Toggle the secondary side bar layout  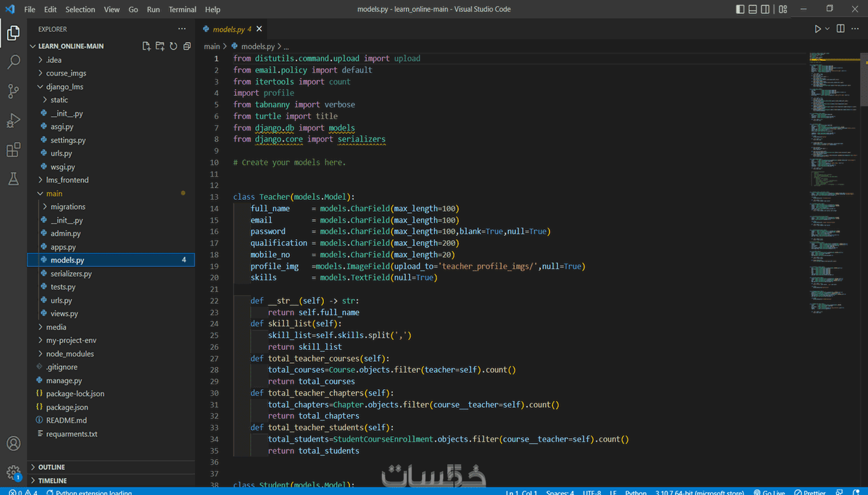click(x=765, y=9)
